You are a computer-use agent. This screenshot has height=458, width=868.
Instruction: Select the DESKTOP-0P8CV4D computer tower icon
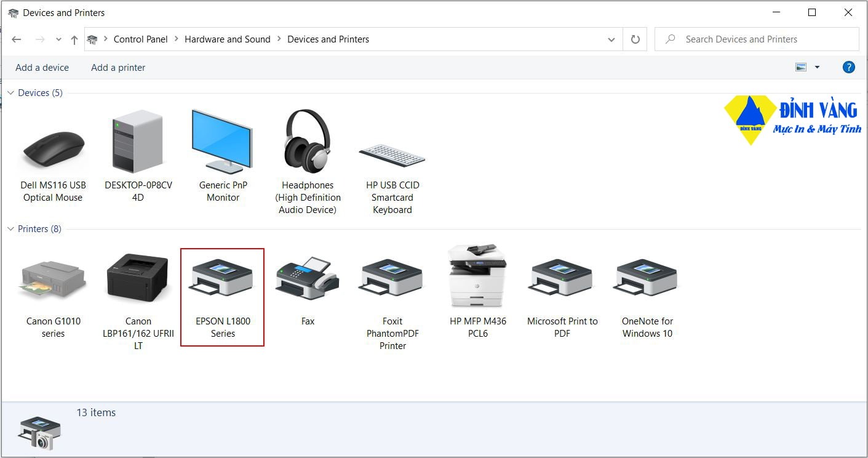tap(138, 142)
